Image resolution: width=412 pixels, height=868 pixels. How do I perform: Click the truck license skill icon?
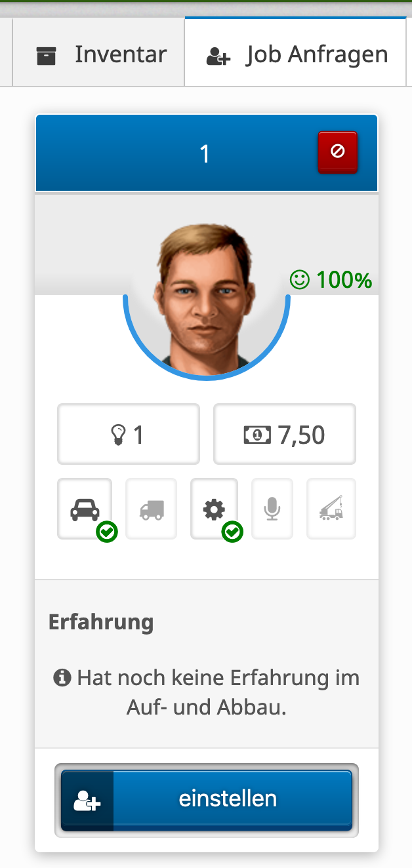point(152,509)
